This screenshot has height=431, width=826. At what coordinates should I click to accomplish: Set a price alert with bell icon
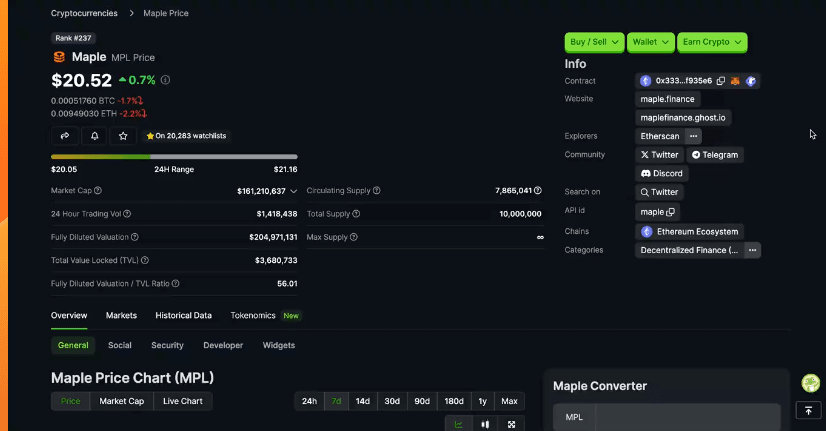pyautogui.click(x=94, y=136)
